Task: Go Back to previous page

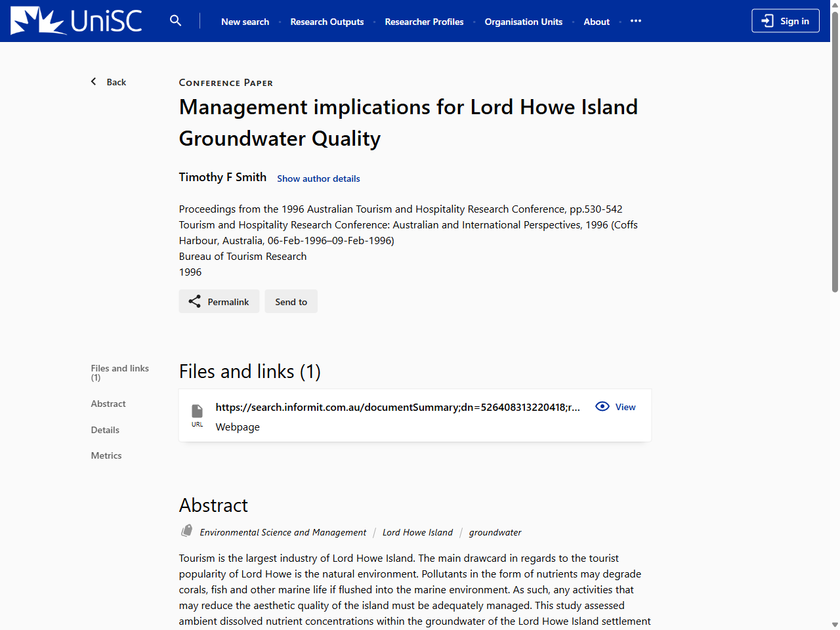Action: point(109,82)
